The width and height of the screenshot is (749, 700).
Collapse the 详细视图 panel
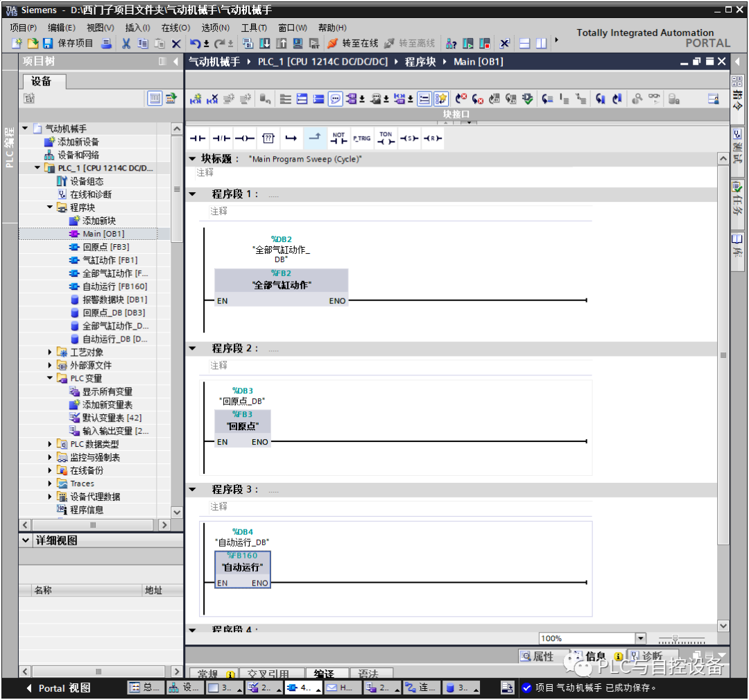[x=26, y=540]
